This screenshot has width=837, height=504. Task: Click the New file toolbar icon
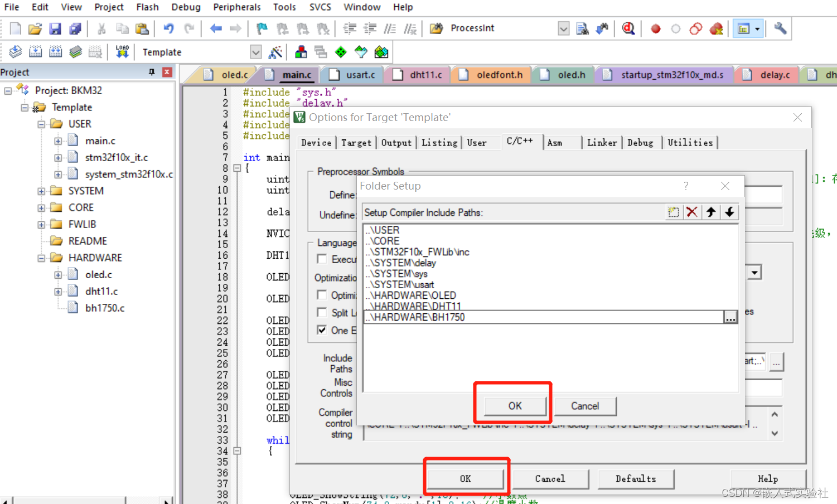[x=16, y=28]
